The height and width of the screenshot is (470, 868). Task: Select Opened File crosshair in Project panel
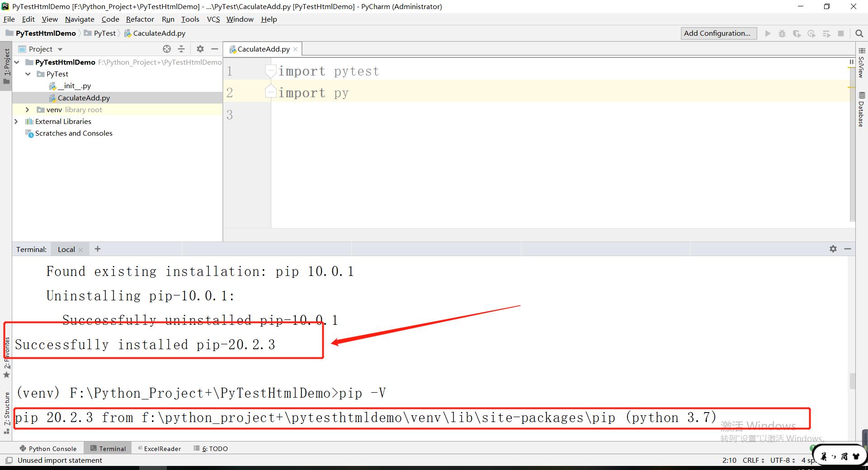[166, 49]
